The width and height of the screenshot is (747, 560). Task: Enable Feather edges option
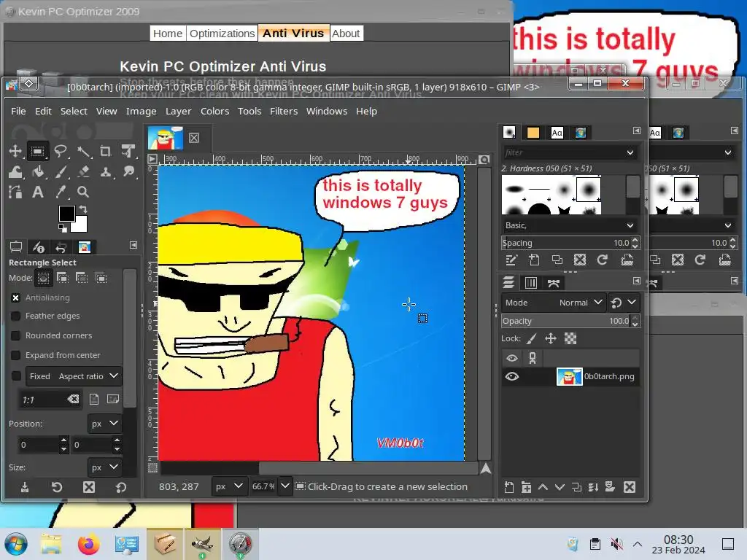tap(16, 316)
